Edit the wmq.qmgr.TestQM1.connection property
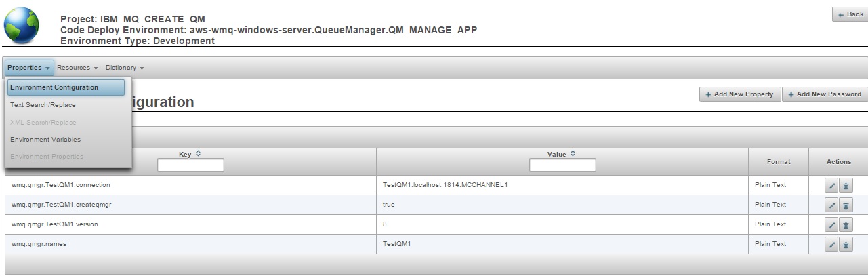Viewport: 868px width, 278px height. click(x=832, y=186)
